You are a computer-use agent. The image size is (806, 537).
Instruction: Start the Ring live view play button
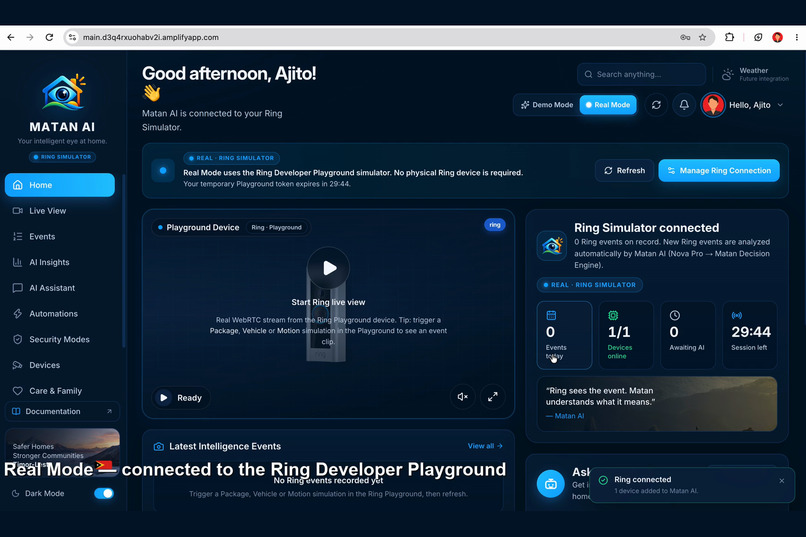pos(328,268)
